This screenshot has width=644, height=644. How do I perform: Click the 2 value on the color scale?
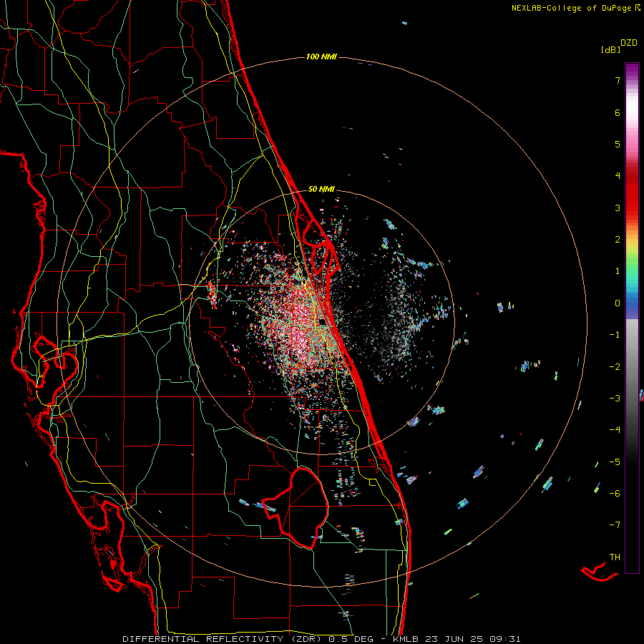click(618, 240)
